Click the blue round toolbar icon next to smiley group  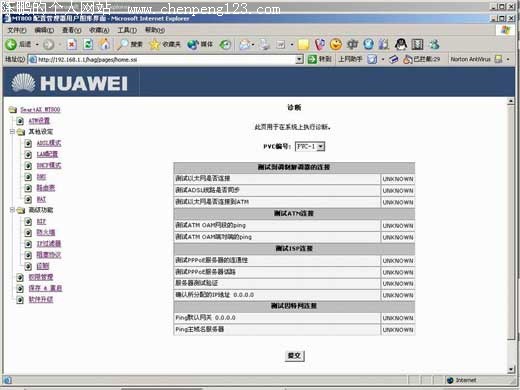[x=368, y=44]
